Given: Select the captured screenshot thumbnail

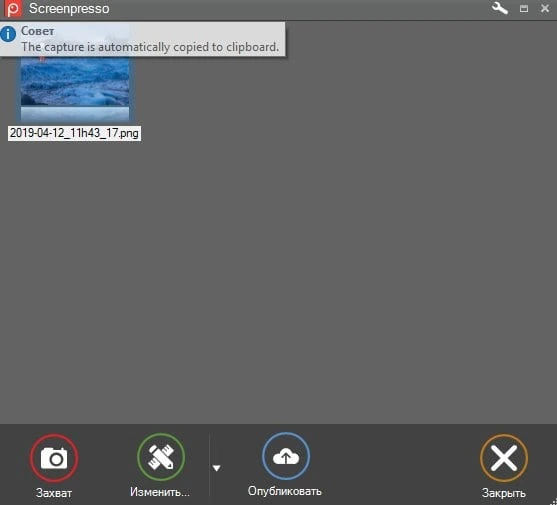Looking at the screenshot, I should click(x=75, y=88).
